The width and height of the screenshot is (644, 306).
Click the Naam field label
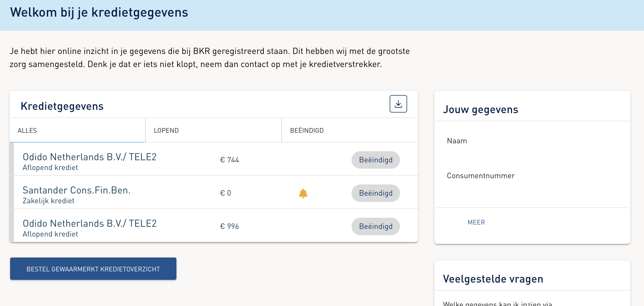click(x=457, y=141)
